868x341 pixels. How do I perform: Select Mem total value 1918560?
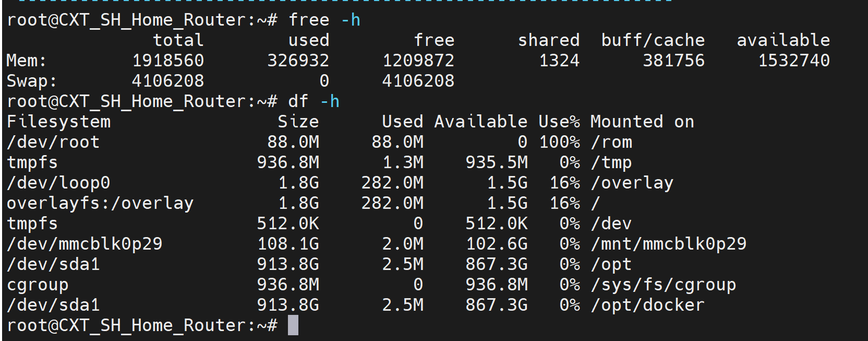168,61
